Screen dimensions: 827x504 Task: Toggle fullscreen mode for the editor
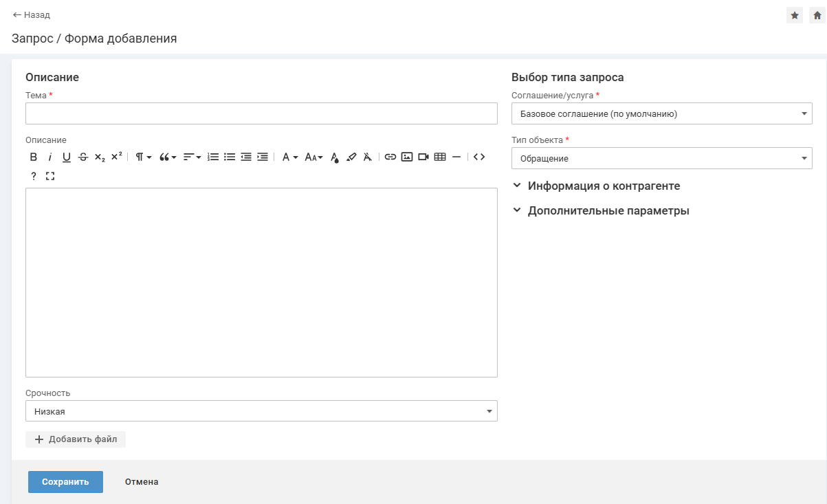click(50, 176)
